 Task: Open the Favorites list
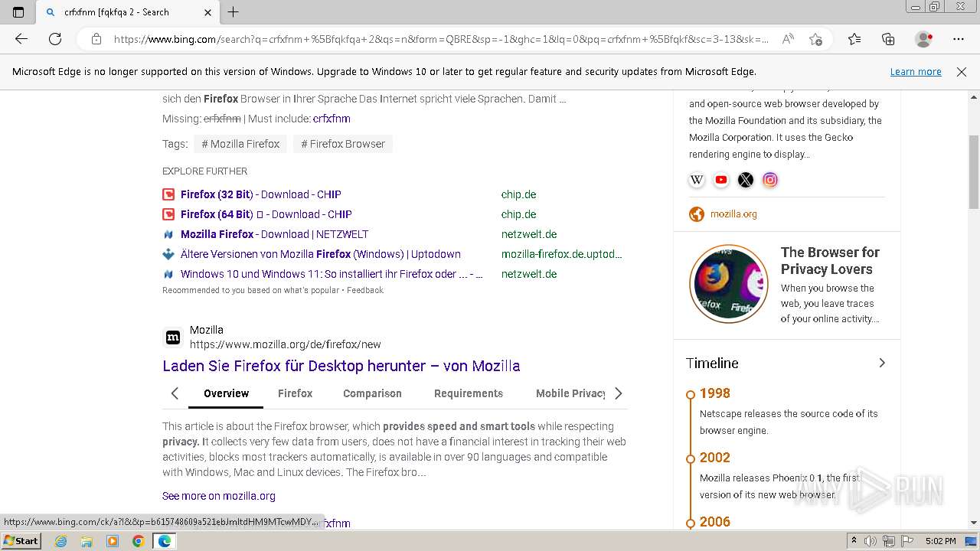854,39
